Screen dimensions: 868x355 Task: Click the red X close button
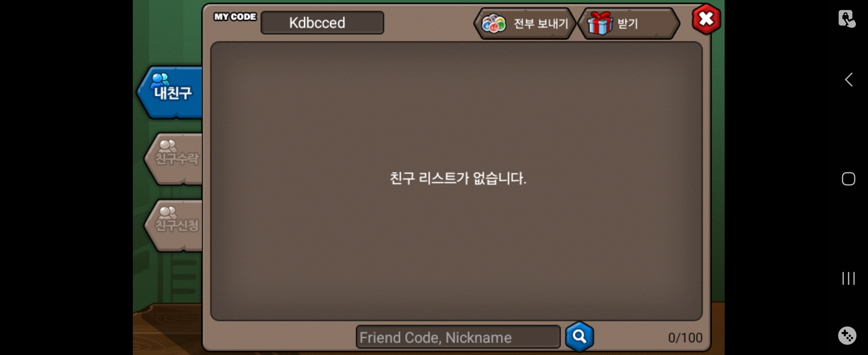coord(706,19)
